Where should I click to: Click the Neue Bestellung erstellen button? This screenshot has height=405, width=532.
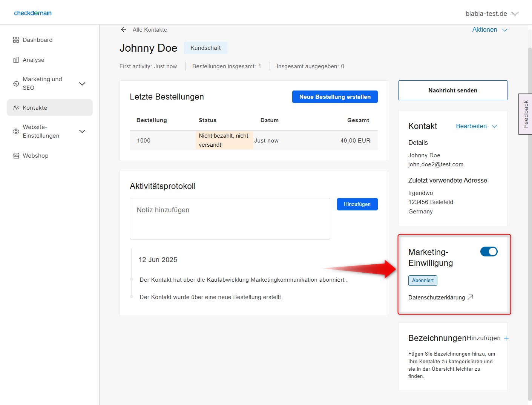pos(335,97)
